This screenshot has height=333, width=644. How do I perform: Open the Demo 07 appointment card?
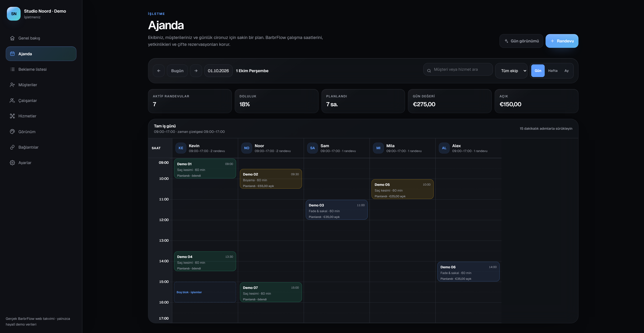tap(271, 292)
